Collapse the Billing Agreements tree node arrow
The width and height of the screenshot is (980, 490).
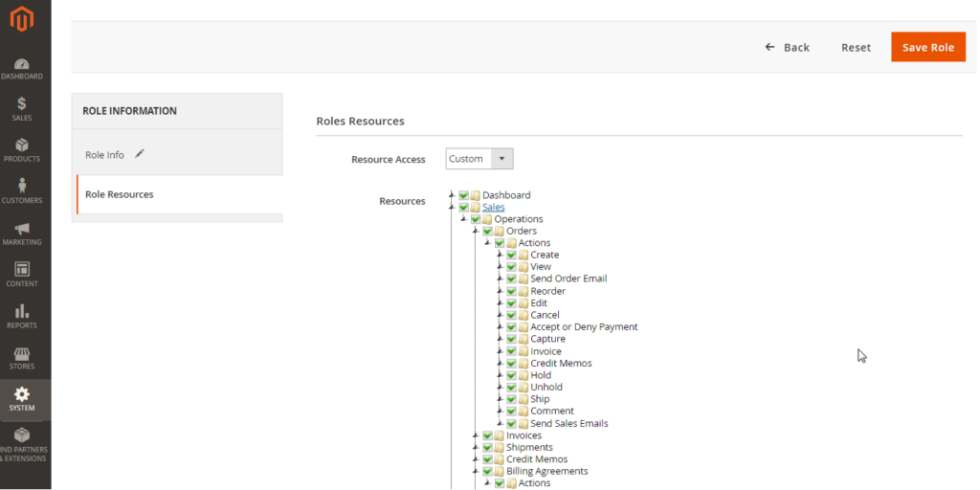click(477, 471)
